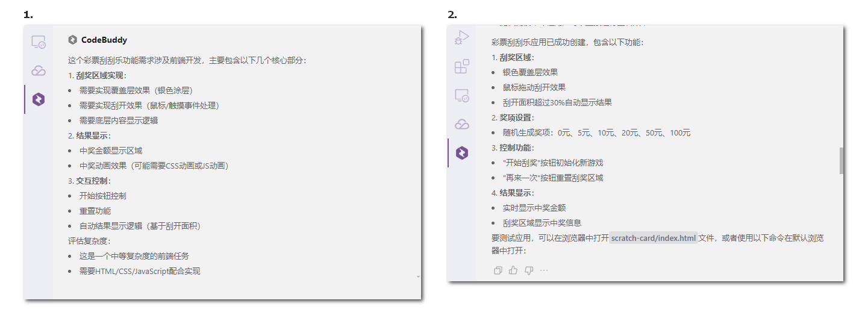The image size is (868, 324).
Task: Give the response a thumbs up
Action: (513, 270)
